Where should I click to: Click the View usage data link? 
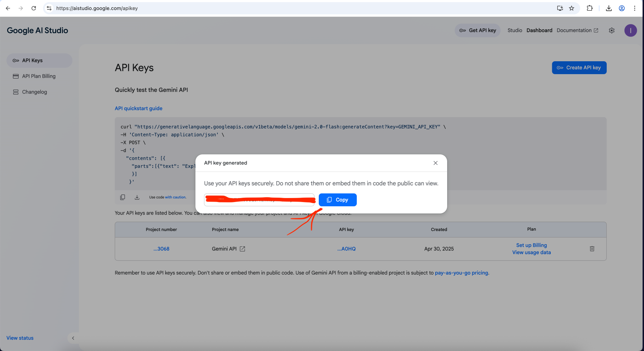[x=531, y=253]
